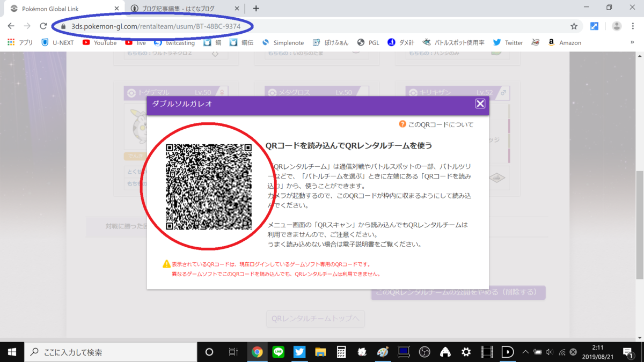Viewport: 644px width, 362px height.
Task: Bookmark this page with the star icon
Action: (x=574, y=26)
